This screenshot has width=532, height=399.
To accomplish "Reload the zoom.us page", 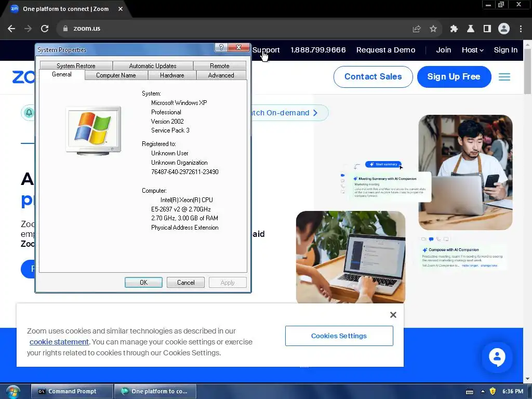I will click(45, 29).
